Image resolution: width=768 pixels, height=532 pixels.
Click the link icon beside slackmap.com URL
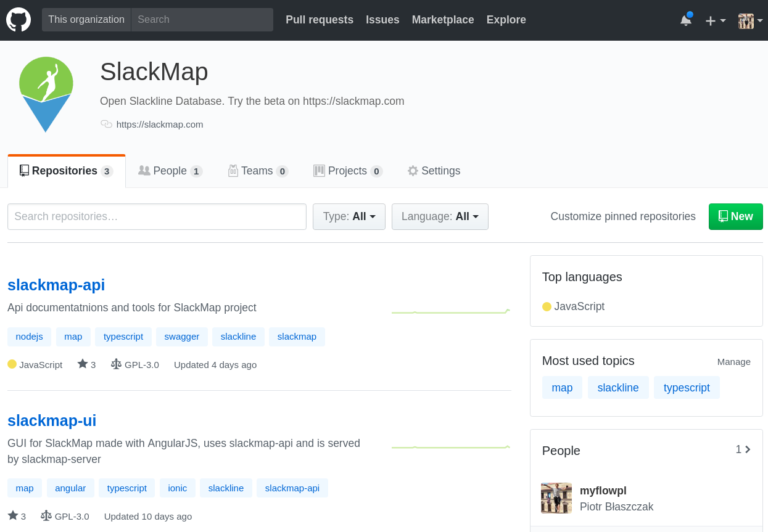coord(106,124)
